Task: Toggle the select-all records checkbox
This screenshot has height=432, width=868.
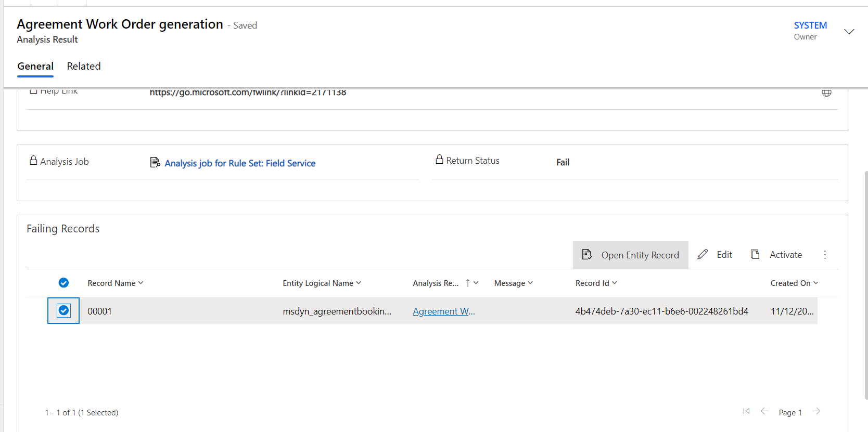Action: pyautogui.click(x=63, y=283)
